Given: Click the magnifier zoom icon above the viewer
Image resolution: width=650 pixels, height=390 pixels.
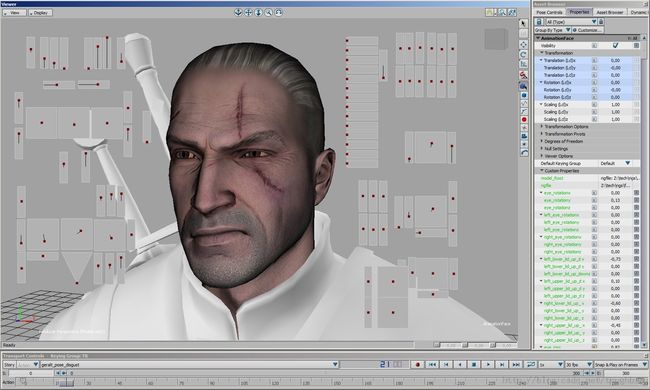Looking at the screenshot, I should (x=269, y=12).
